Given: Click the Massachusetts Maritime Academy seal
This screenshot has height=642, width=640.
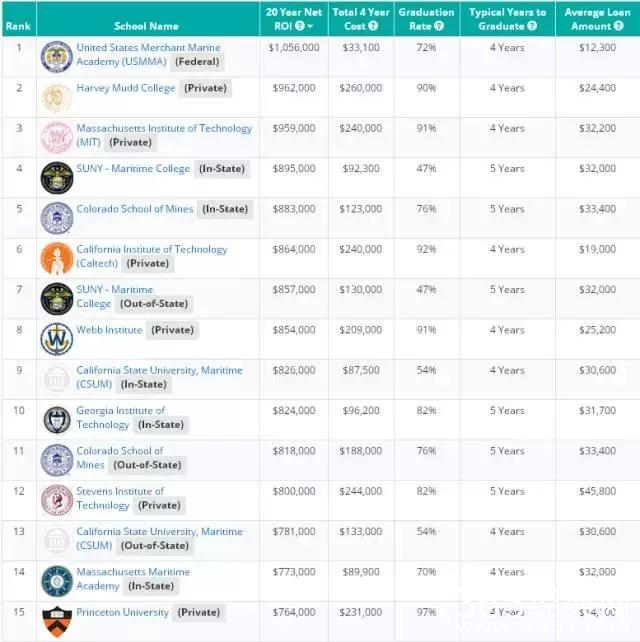Looking at the screenshot, I should point(57,581).
